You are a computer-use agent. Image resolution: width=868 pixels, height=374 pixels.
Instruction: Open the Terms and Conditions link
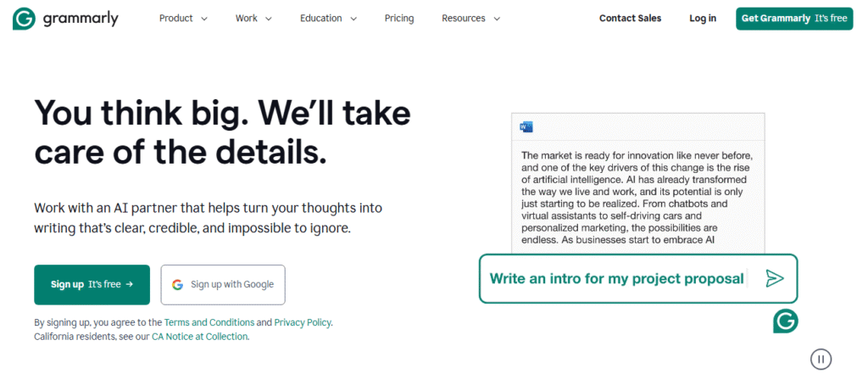click(x=209, y=322)
